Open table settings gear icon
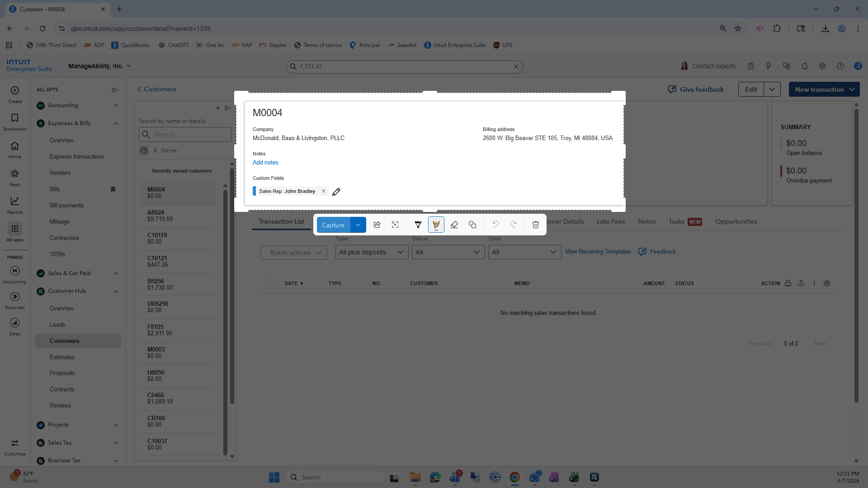This screenshot has height=488, width=868. (827, 283)
